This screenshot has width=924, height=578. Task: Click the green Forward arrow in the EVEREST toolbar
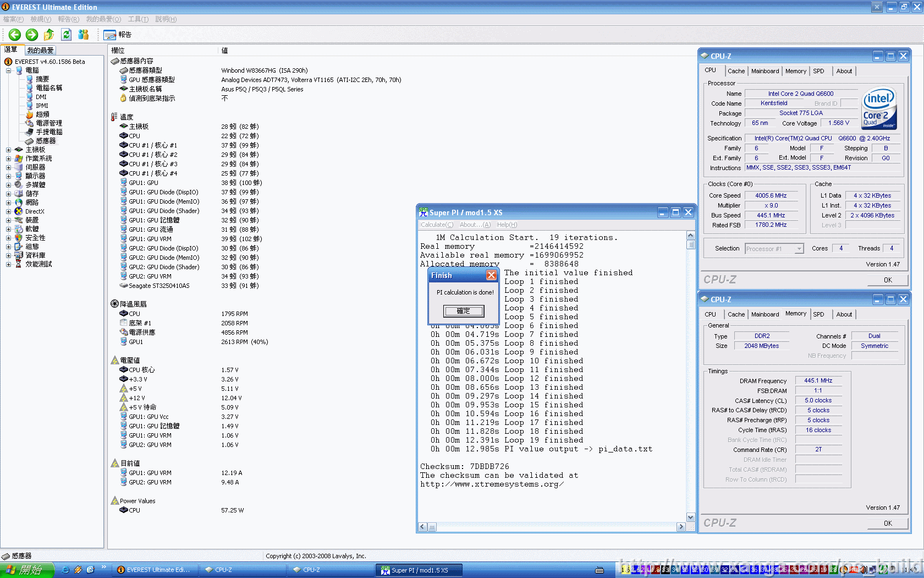tap(32, 35)
